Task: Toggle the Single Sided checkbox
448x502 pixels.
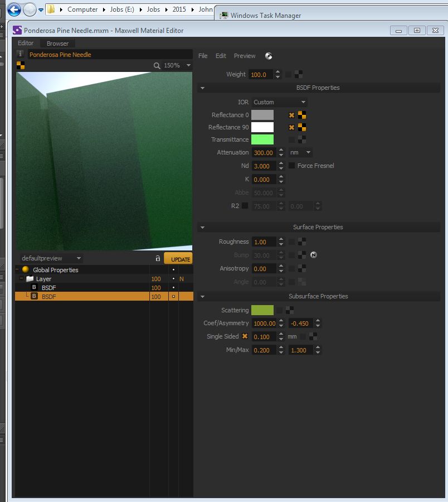Action: [x=245, y=336]
